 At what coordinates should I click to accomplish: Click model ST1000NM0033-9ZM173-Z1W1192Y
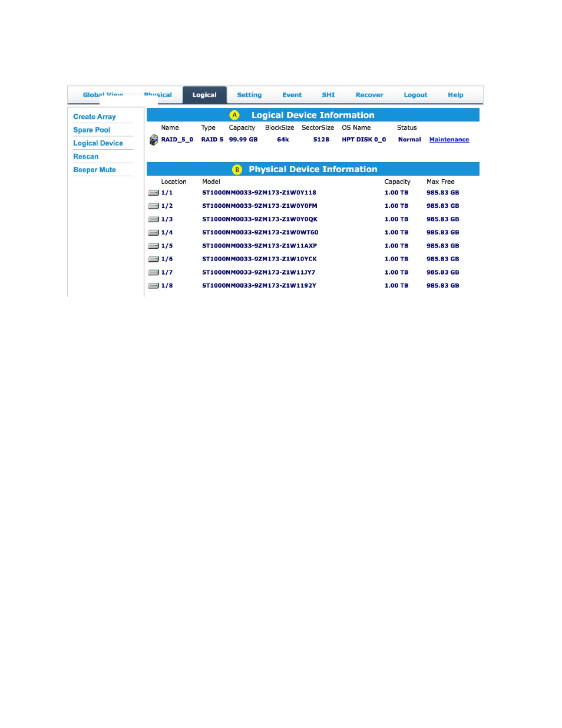259,286
